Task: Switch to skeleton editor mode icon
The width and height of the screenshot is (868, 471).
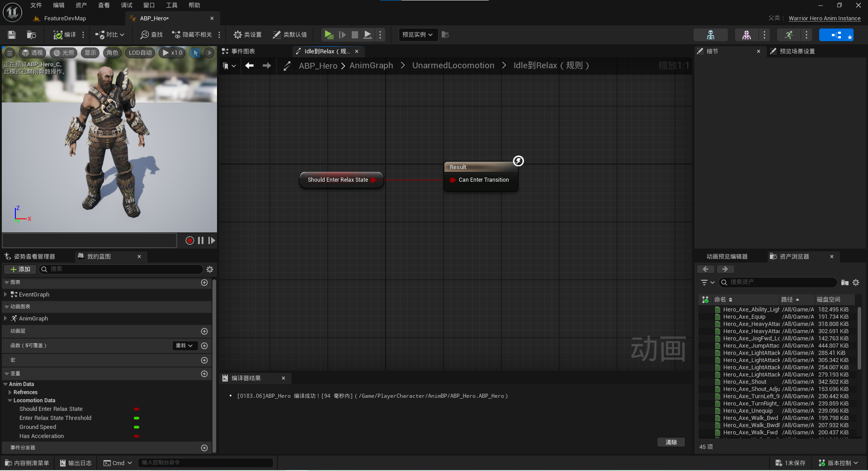Action: [710, 35]
